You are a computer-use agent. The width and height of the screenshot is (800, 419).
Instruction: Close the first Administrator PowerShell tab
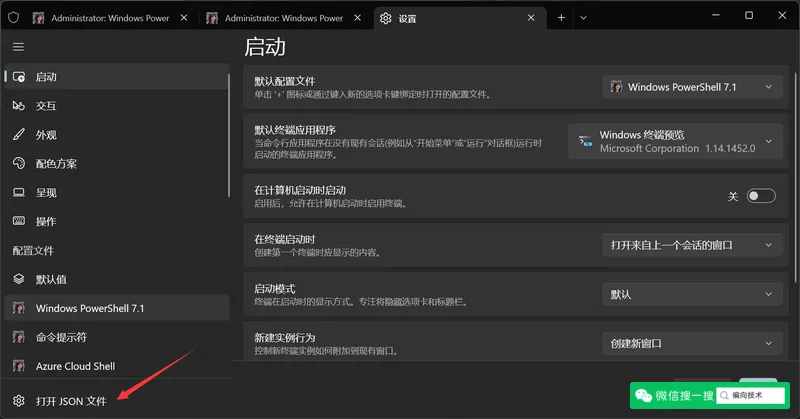(x=184, y=18)
